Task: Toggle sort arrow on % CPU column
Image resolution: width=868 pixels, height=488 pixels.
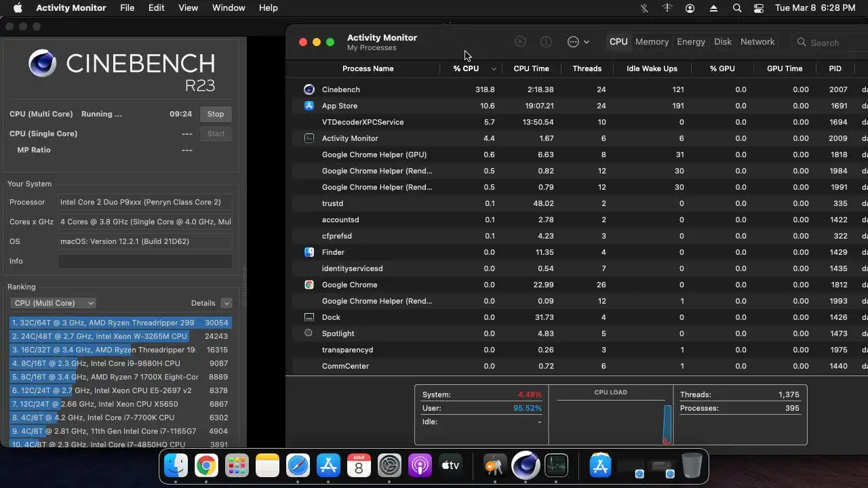Action: point(494,69)
